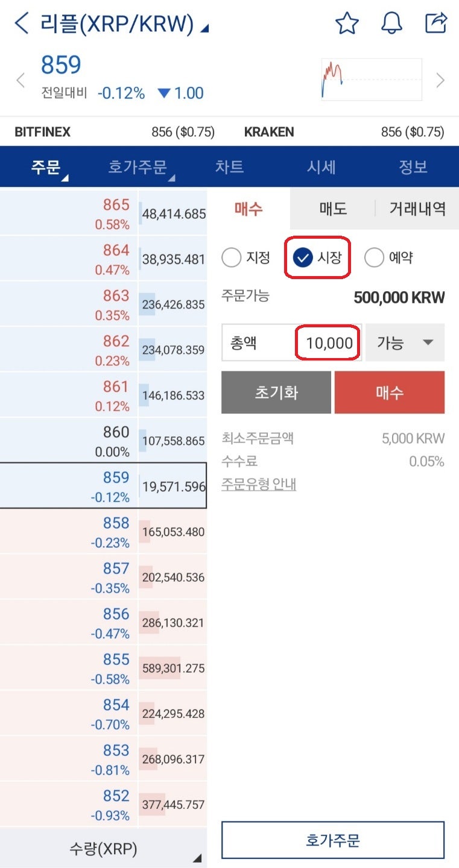Select the 예약 (reserved) order radio button

click(x=375, y=257)
